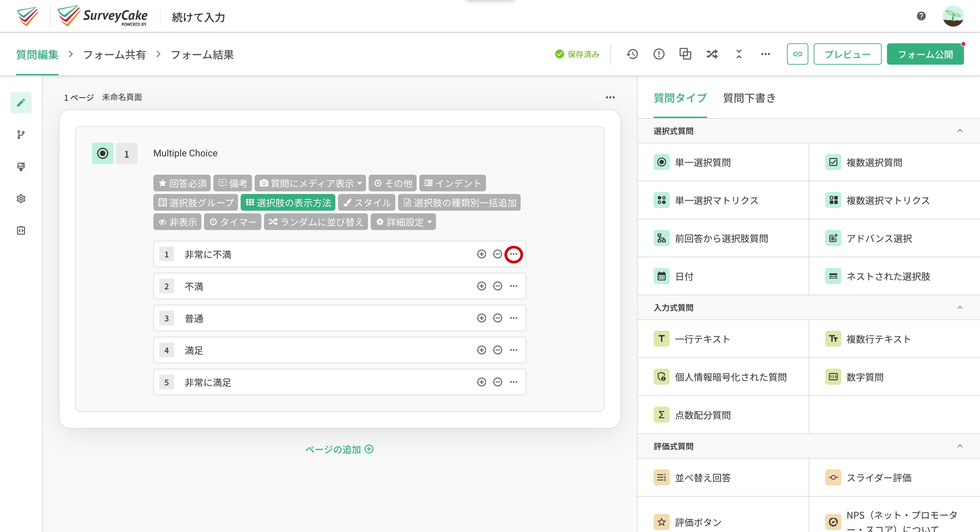980x532 pixels.
Task: Open page options three-dot menu for 未命名頁面
Action: pos(610,97)
